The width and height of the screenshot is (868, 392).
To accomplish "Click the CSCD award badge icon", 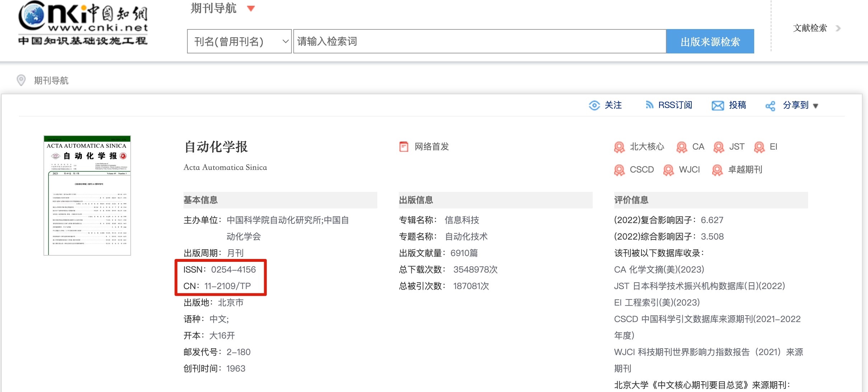I will [x=619, y=170].
